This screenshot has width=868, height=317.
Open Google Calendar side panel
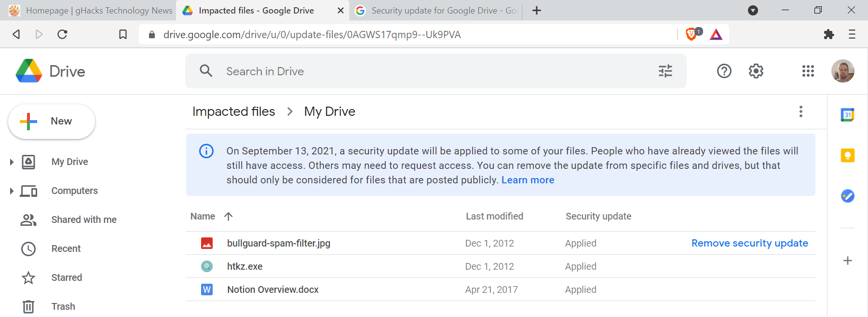coord(848,115)
